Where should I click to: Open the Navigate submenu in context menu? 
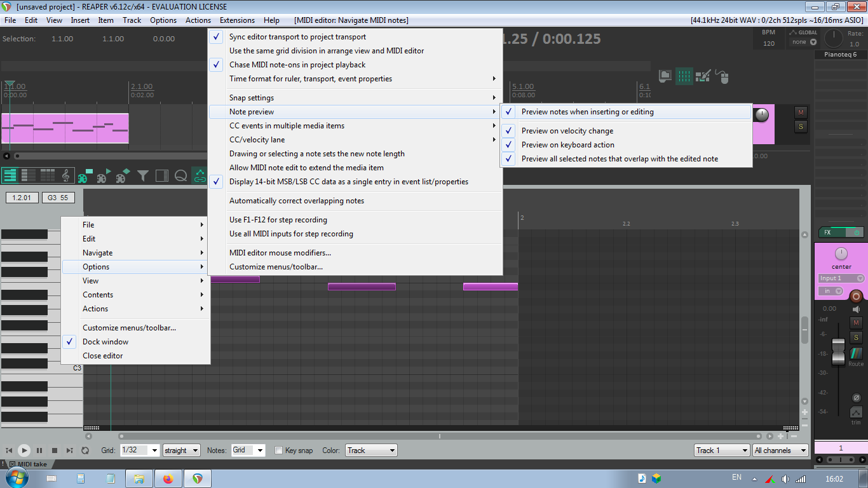coord(135,253)
